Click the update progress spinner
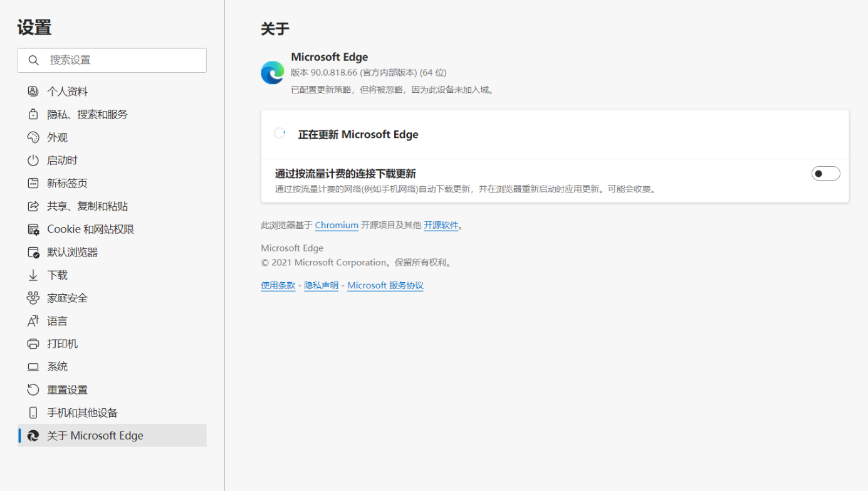The height and width of the screenshot is (491, 868). (280, 134)
